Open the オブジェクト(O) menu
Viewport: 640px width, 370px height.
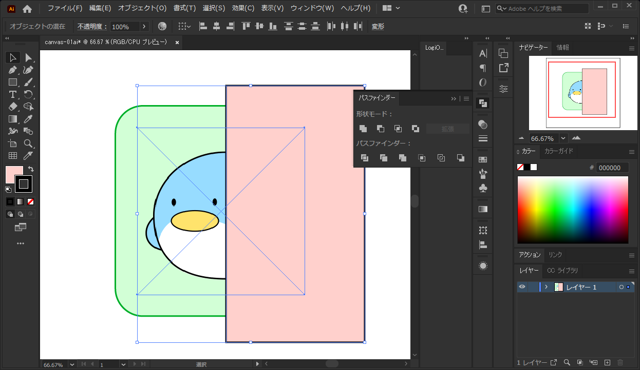coord(142,8)
